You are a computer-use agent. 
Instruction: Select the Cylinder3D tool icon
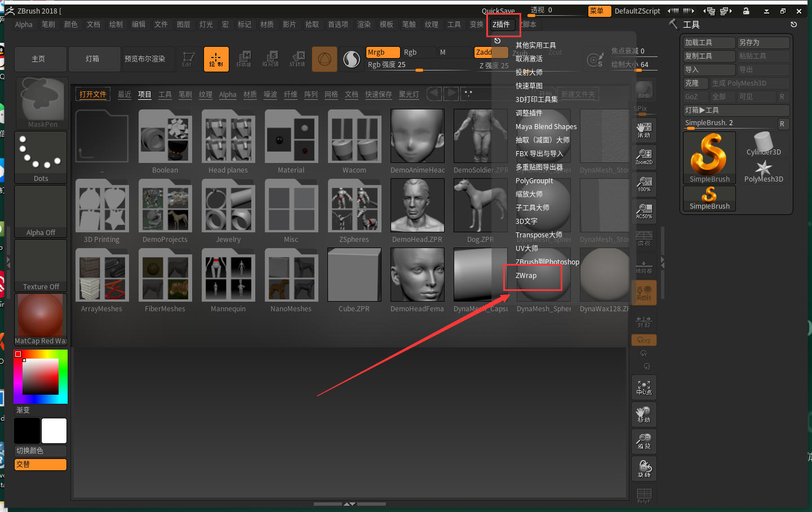click(764, 144)
